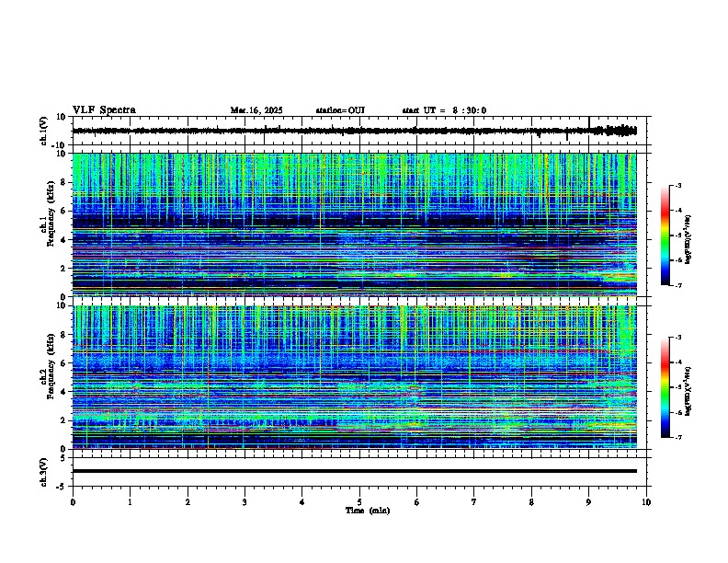Click the ch.2 spectrogram color scale bar
Image resolution: width=728 pixels, height=563 pixels.
665,387
